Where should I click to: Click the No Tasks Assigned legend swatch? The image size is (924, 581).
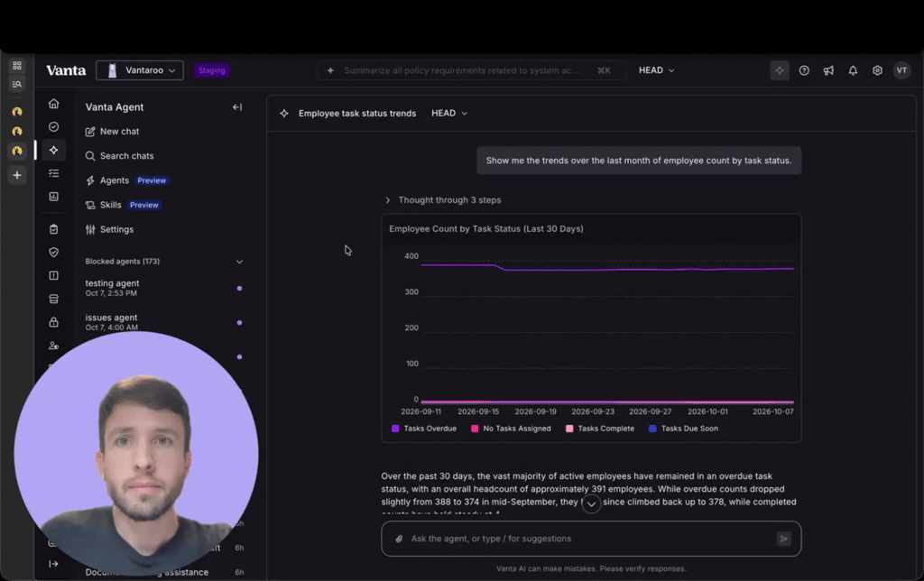475,429
